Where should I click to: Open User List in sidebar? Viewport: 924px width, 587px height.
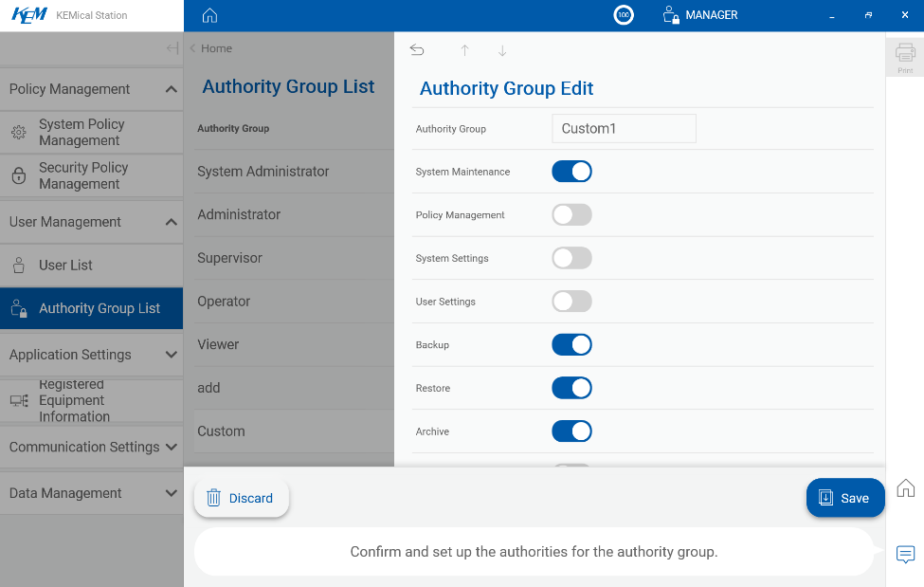pyautogui.click(x=65, y=266)
